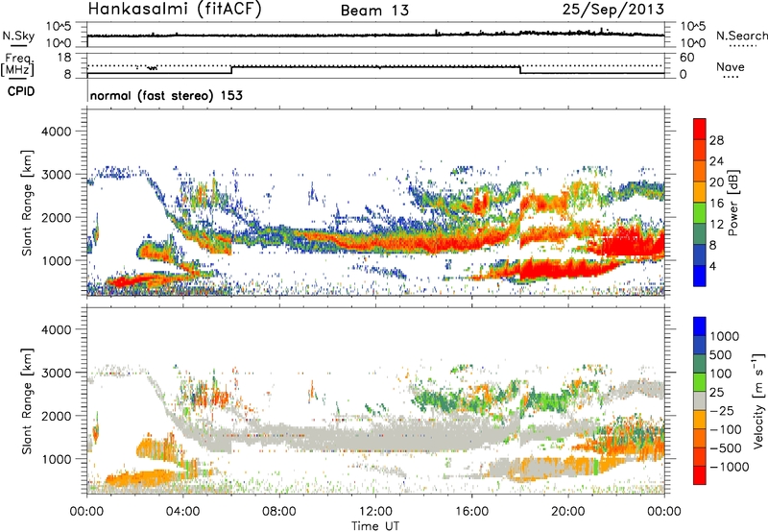
Task: Click the Slant Range label of the velocity panel
Action: coord(27,401)
